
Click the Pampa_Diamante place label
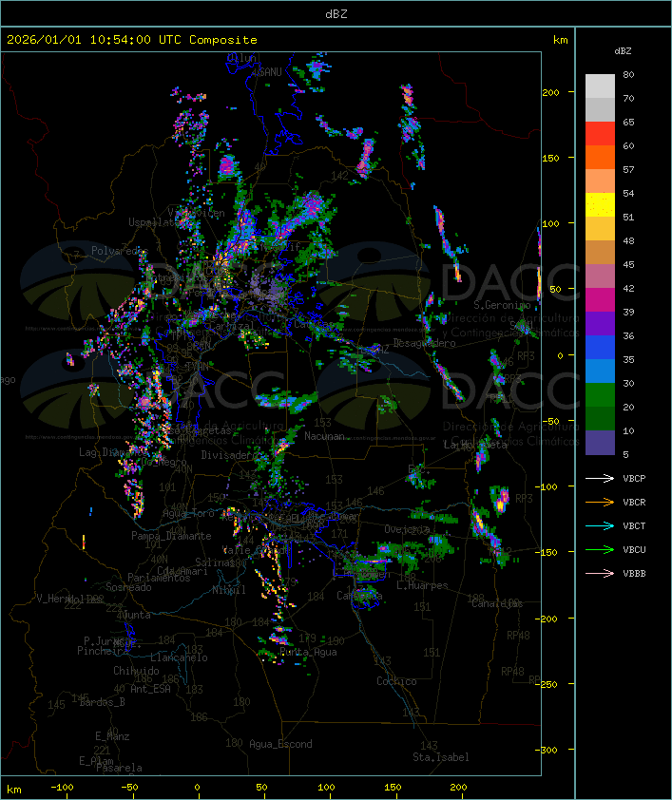[171, 536]
